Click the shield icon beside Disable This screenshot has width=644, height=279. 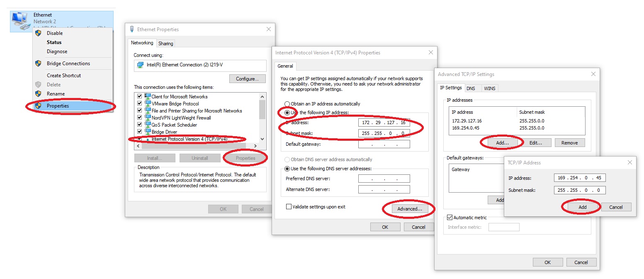pos(38,33)
